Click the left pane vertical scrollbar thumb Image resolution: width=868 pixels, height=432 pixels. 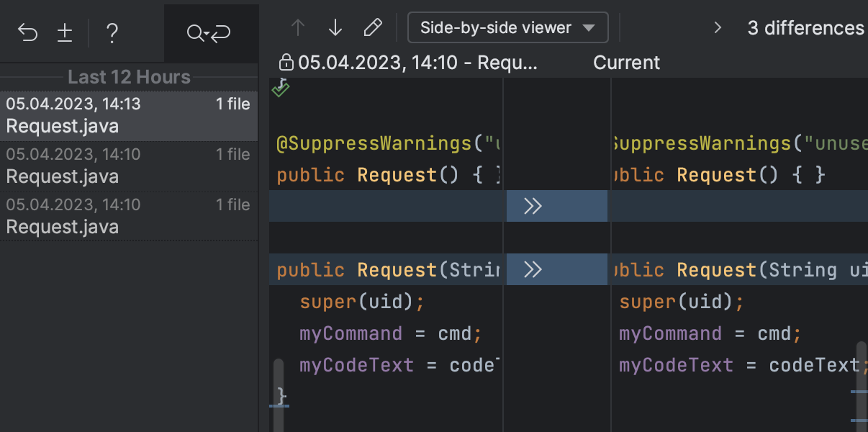pyautogui.click(x=279, y=380)
